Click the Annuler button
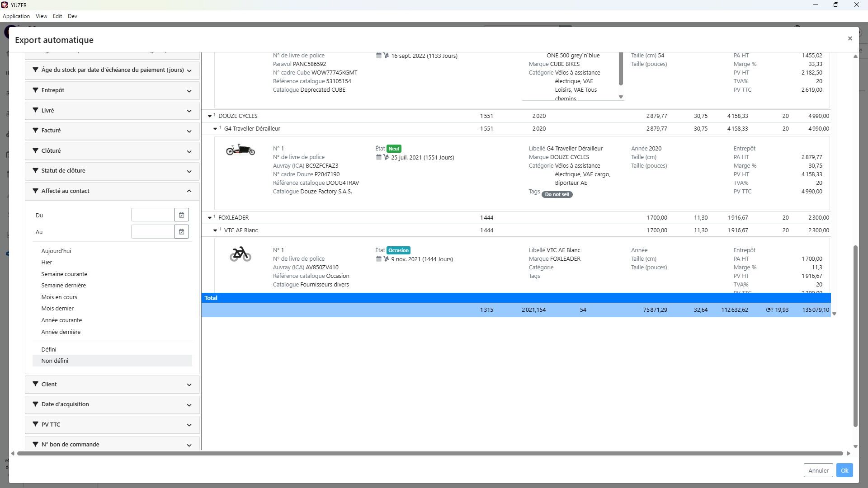 818,470
